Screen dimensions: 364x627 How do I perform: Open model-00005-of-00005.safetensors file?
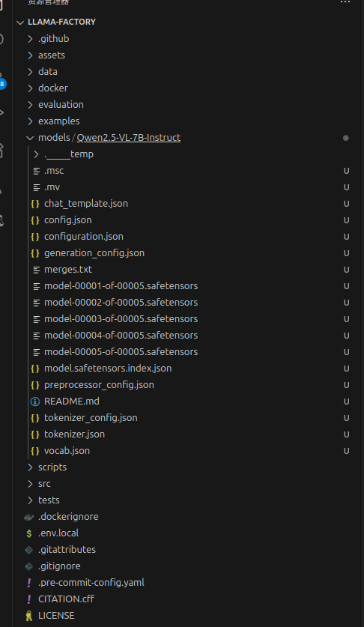click(x=121, y=352)
